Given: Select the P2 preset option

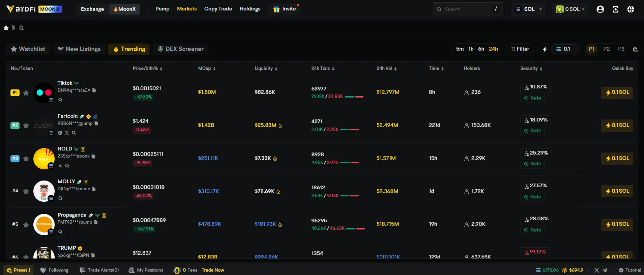Looking at the screenshot, I should click(x=606, y=49).
